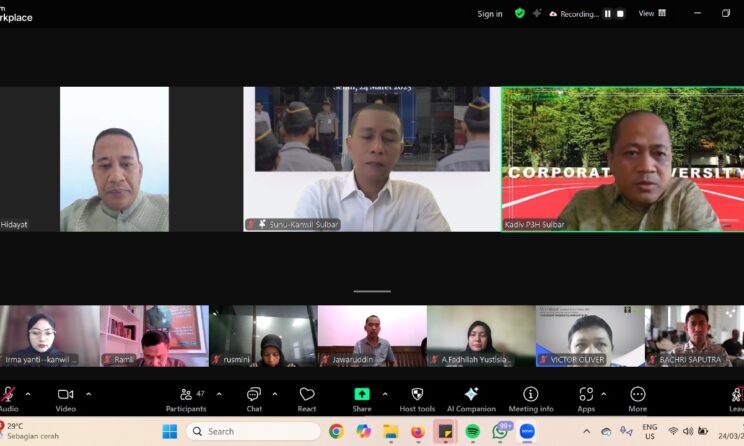Select Ramli participant thumbnail
744x446 pixels.
tap(154, 336)
